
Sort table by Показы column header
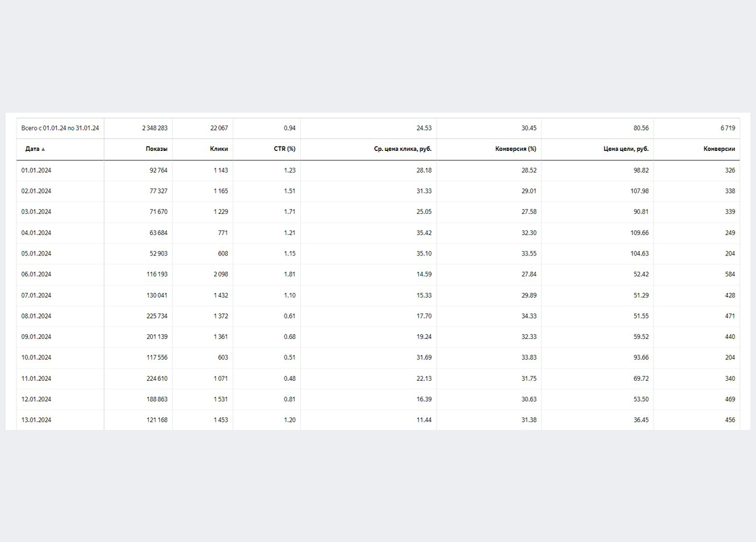point(157,149)
